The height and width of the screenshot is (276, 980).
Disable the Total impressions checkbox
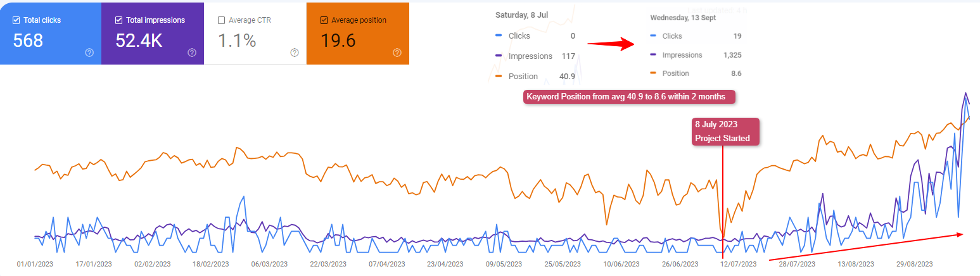[x=119, y=20]
